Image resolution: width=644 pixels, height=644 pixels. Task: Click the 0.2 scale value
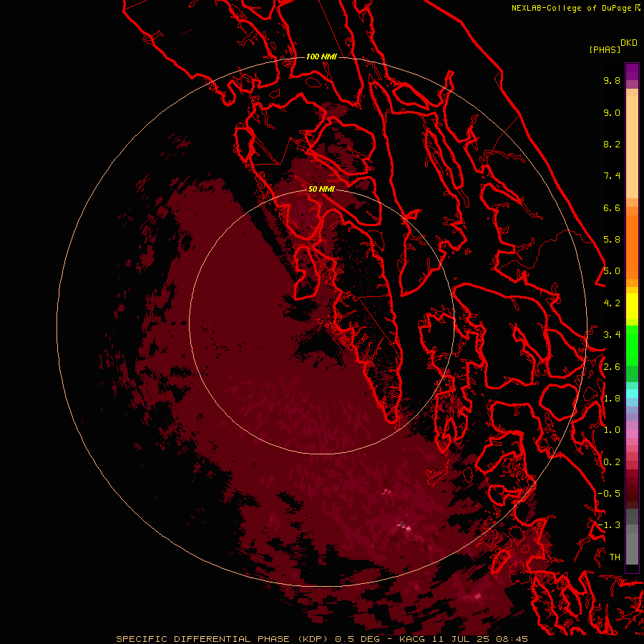click(612, 462)
